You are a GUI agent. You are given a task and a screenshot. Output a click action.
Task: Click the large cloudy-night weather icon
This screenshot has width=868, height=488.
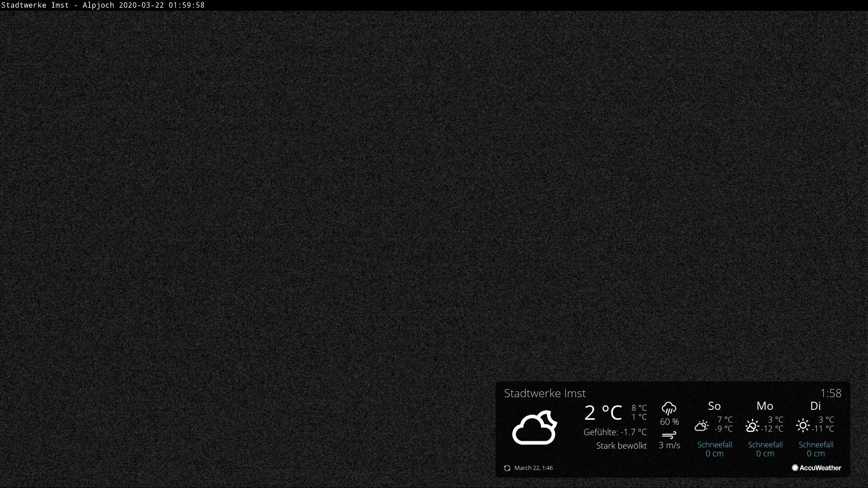click(534, 427)
